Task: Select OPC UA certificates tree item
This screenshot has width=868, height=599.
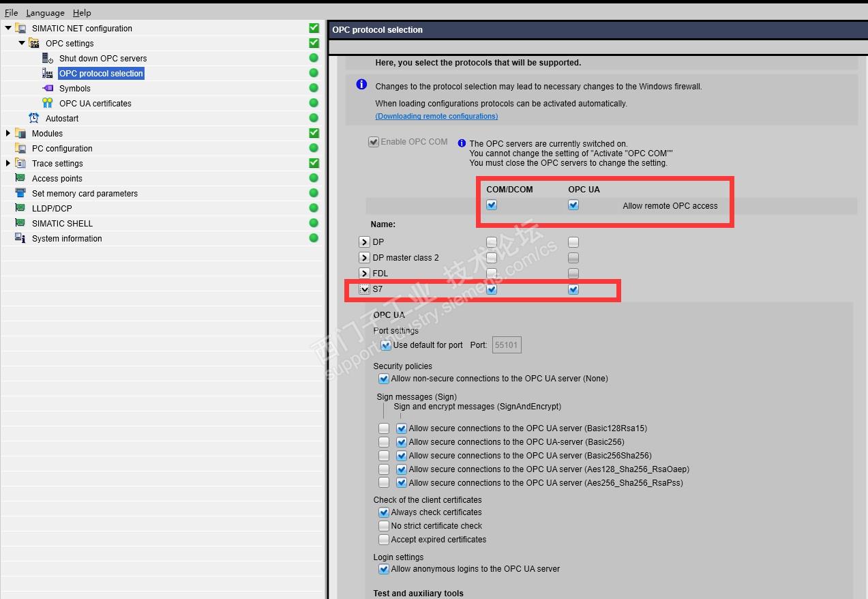Action: 95,103
